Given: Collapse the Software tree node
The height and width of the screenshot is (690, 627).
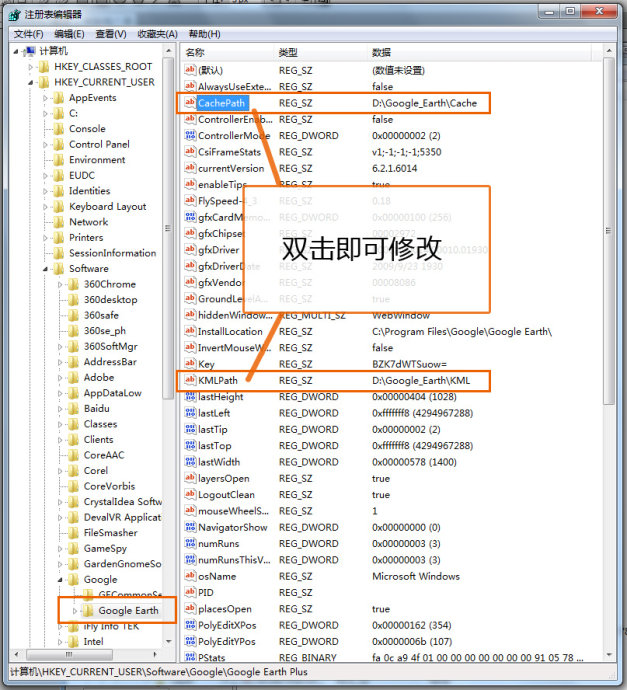Looking at the screenshot, I should click(x=46, y=268).
